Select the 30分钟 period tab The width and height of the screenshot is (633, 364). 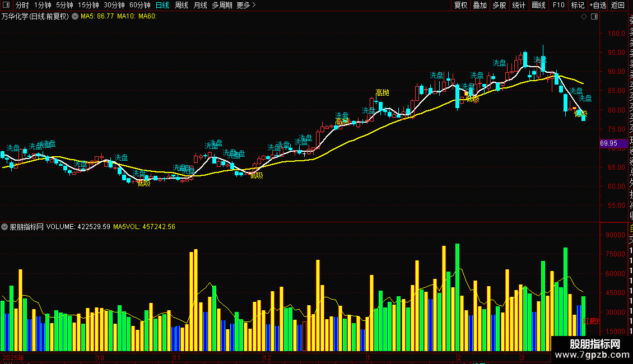tap(114, 5)
